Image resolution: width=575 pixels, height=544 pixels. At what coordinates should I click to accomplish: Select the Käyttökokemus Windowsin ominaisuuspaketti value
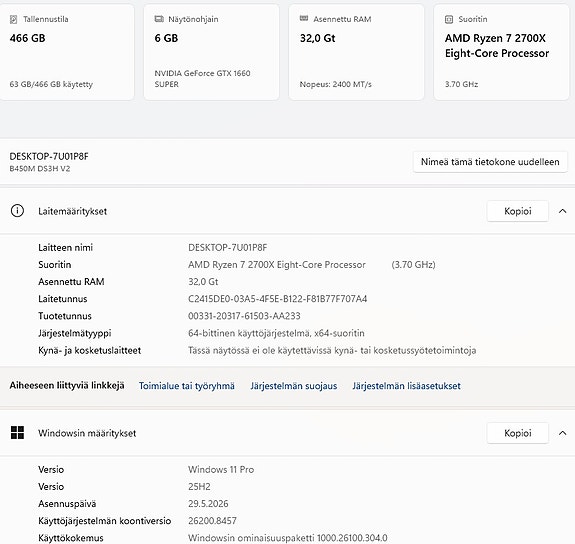coord(288,538)
